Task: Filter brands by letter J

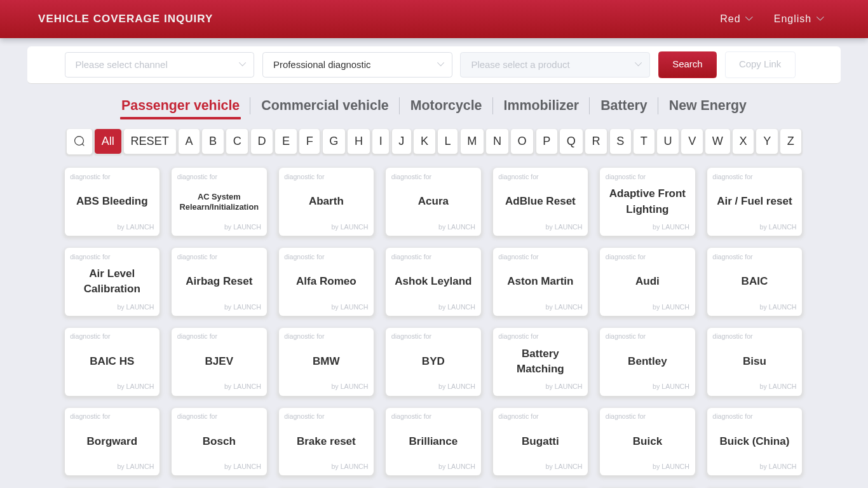Action: click(402, 141)
